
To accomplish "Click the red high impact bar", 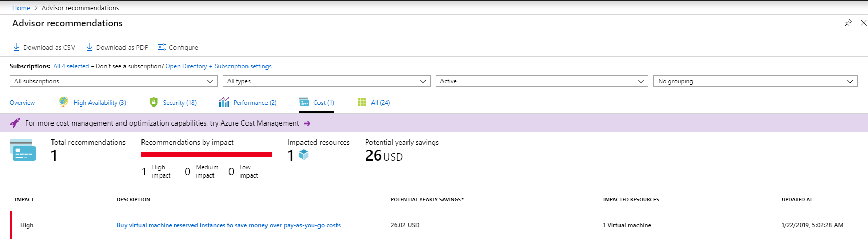I will click(x=206, y=154).
